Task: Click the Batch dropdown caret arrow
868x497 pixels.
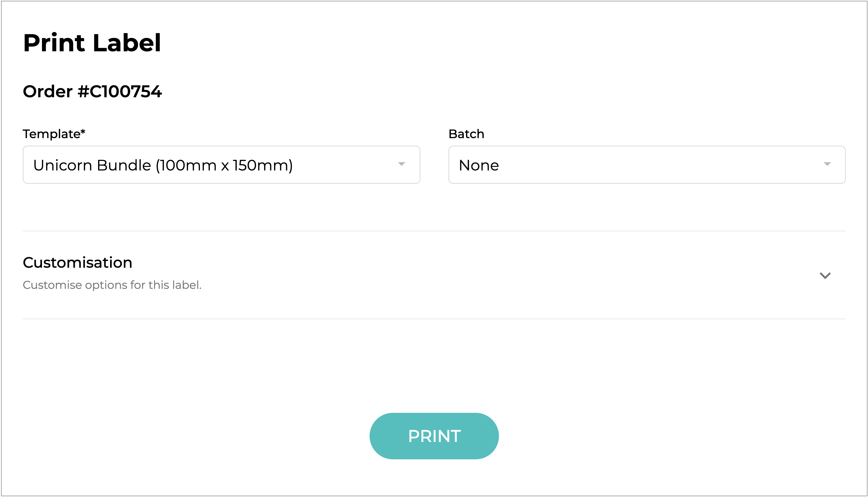Action: (x=827, y=164)
